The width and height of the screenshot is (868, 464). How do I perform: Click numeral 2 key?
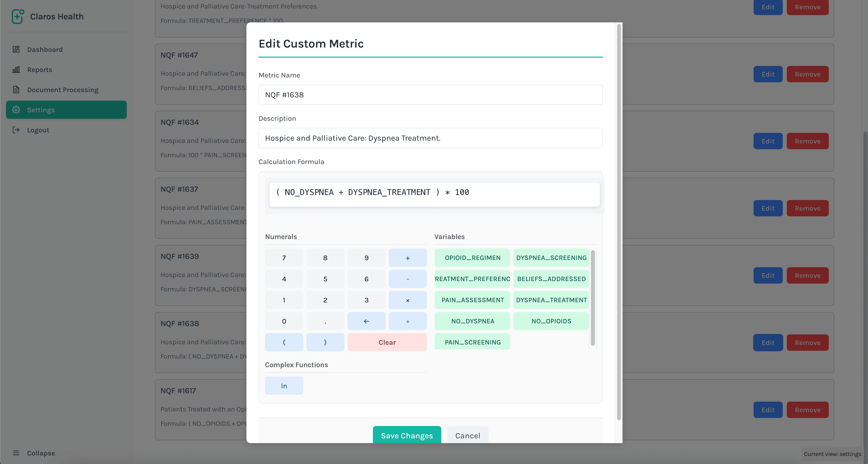coord(325,300)
